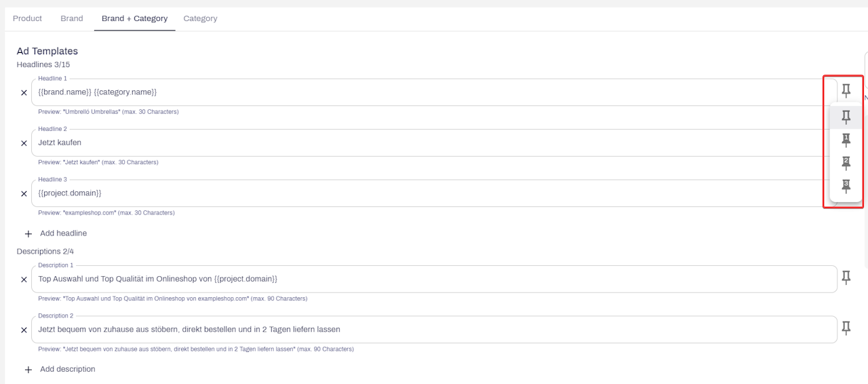Switch to the Product tab
The height and width of the screenshot is (384, 868).
[x=27, y=18]
